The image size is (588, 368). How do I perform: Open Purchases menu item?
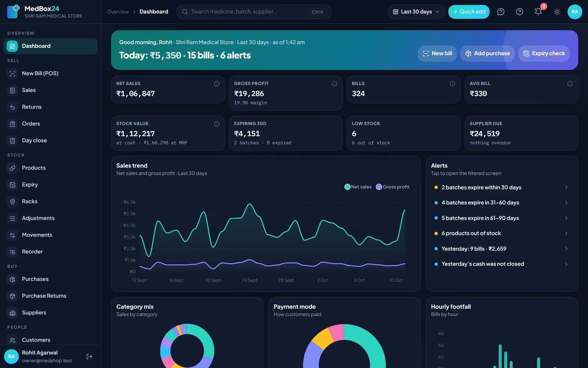tap(50, 279)
